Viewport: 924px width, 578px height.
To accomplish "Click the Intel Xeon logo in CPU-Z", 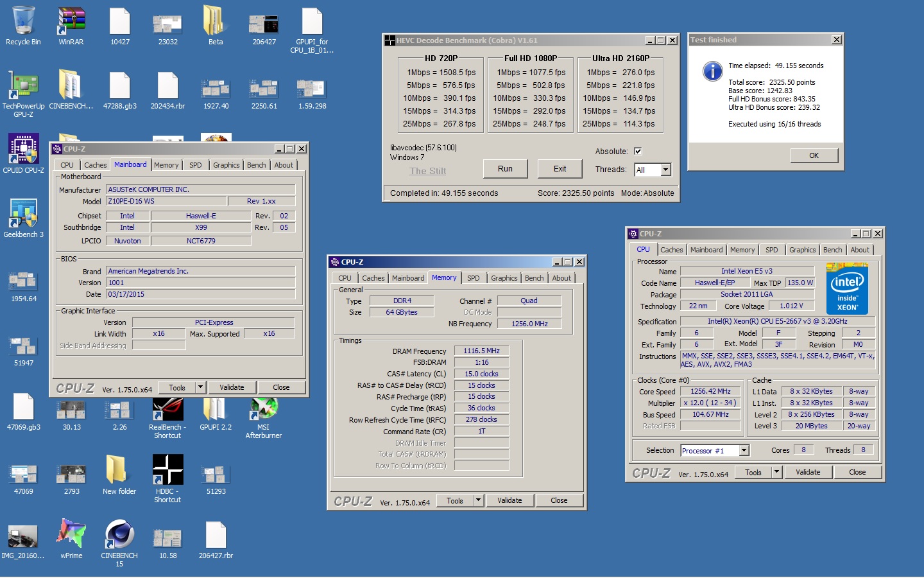I will click(847, 288).
